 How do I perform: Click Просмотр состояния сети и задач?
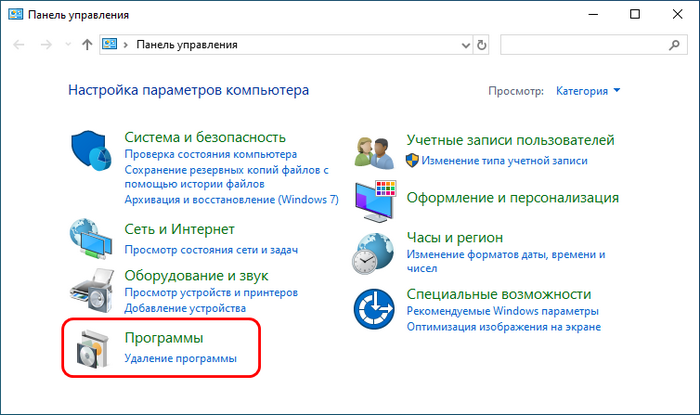[x=211, y=249]
